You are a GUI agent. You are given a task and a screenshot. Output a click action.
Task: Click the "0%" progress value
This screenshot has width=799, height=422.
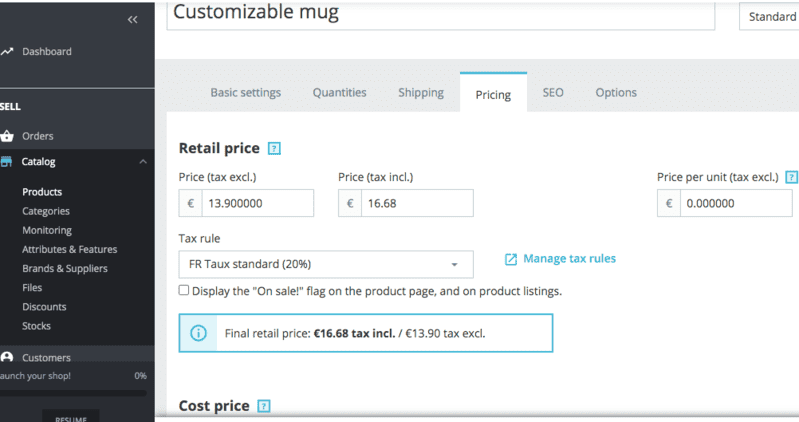pos(141,376)
